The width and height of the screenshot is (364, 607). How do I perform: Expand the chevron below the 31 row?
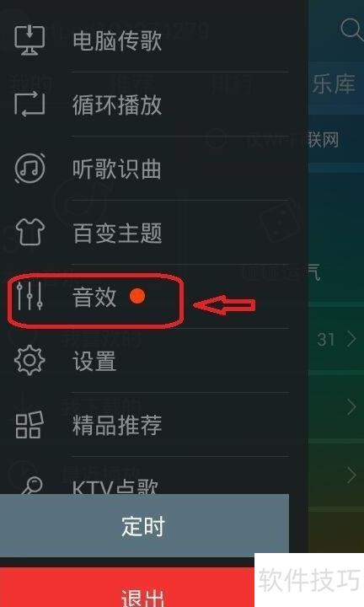[351, 407]
